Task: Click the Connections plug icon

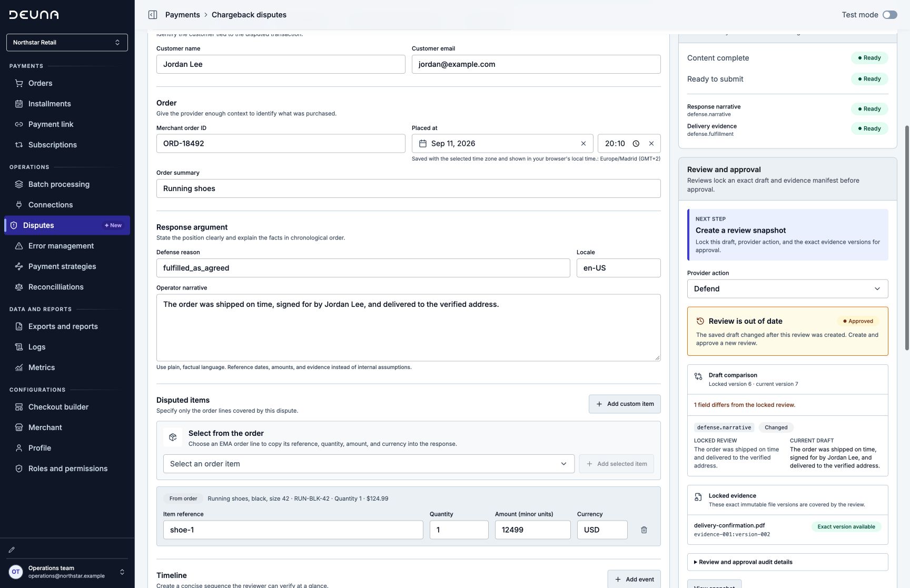Action: (x=19, y=205)
